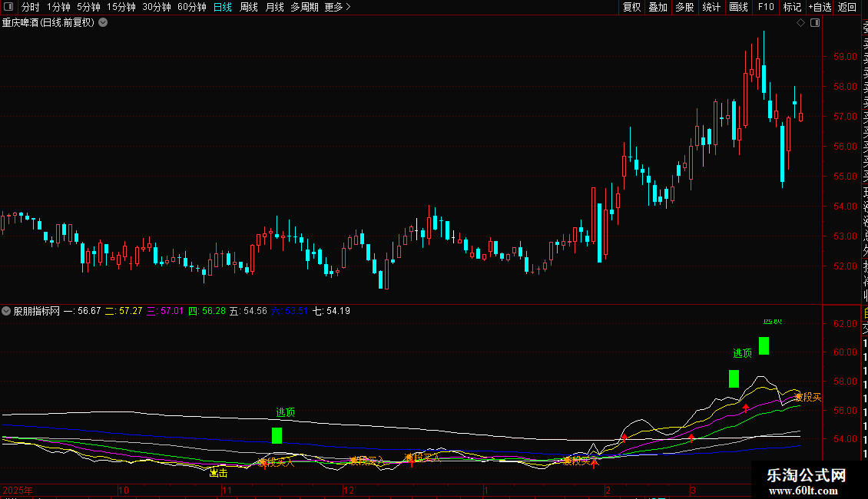Select the 周线 weekly chart tab
Image resolution: width=868 pixels, height=499 pixels.
point(249,8)
